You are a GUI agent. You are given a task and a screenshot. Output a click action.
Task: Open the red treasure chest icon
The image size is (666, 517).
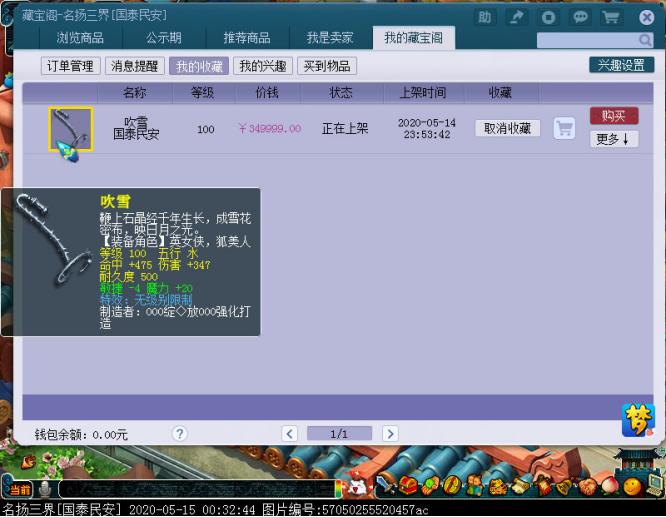408,485
